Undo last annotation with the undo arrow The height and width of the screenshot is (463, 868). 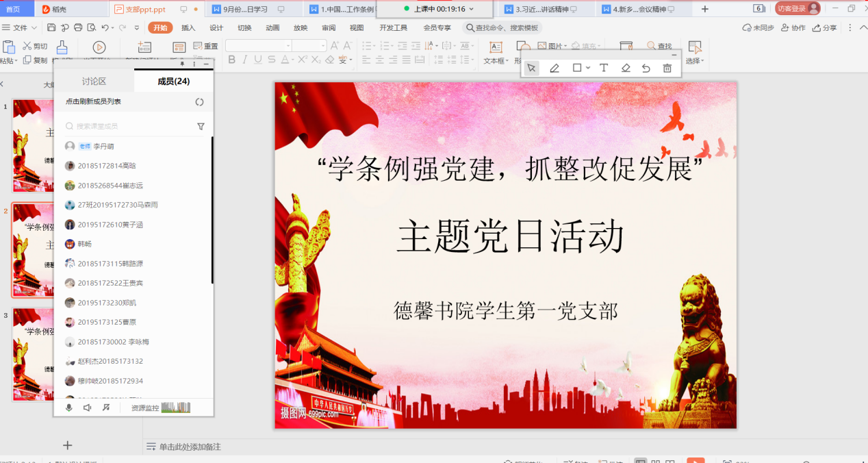646,68
